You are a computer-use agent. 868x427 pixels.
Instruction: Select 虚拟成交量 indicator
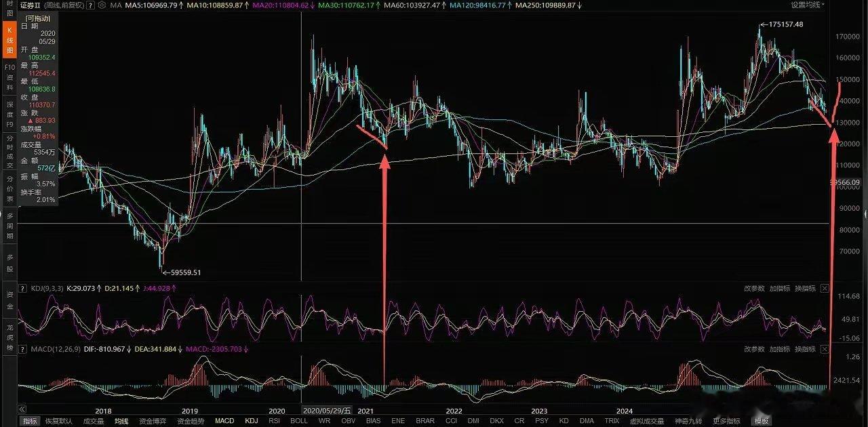tap(647, 421)
